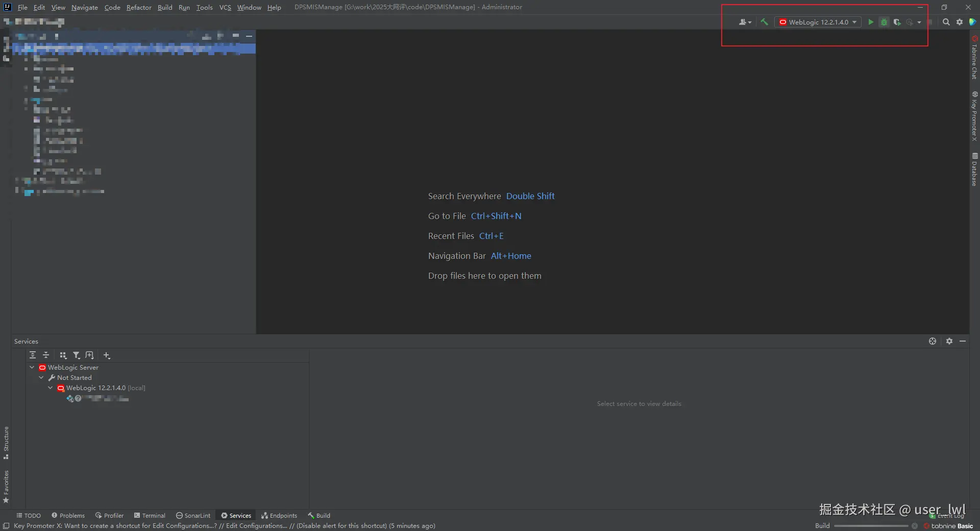Open the Favorites side tab

(x=6, y=487)
